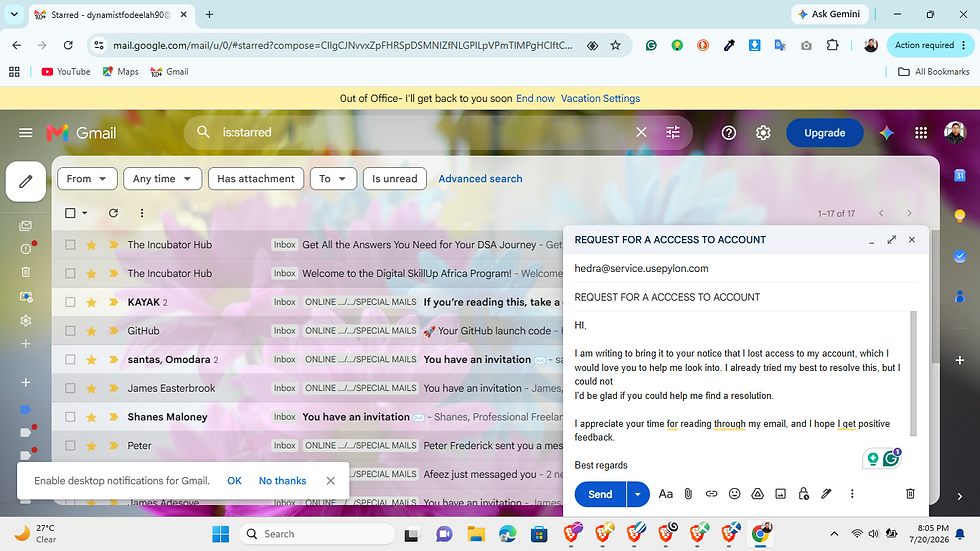This screenshot has height=551, width=980.
Task: Open More options above mail list
Action: click(142, 213)
